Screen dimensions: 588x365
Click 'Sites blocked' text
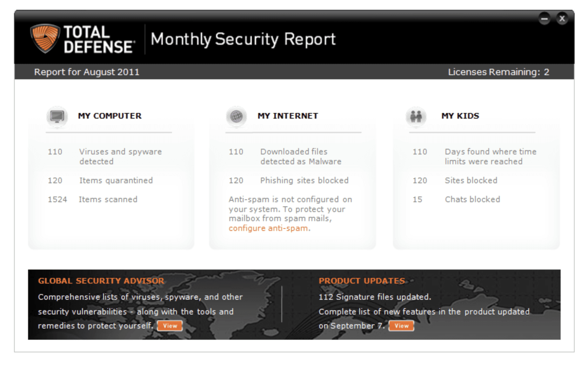click(x=471, y=180)
